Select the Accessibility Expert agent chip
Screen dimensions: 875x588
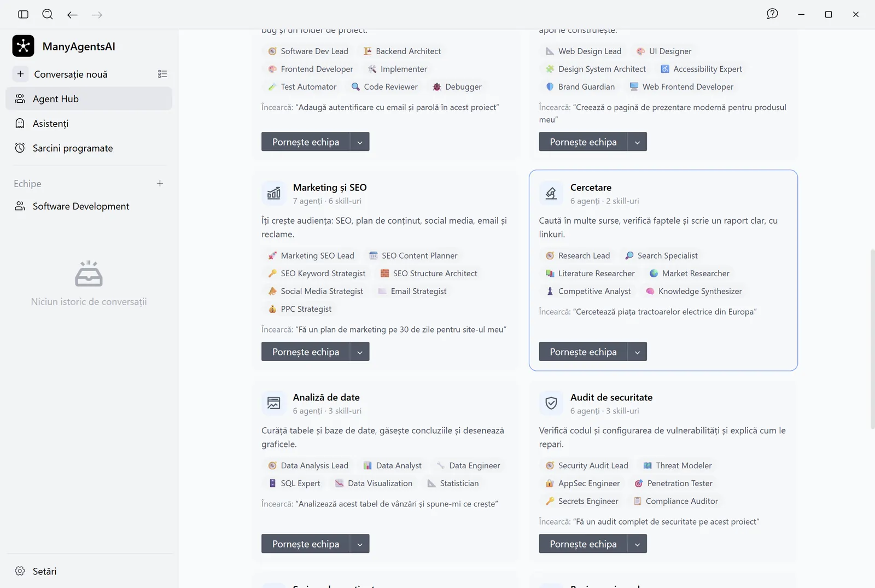(x=702, y=69)
